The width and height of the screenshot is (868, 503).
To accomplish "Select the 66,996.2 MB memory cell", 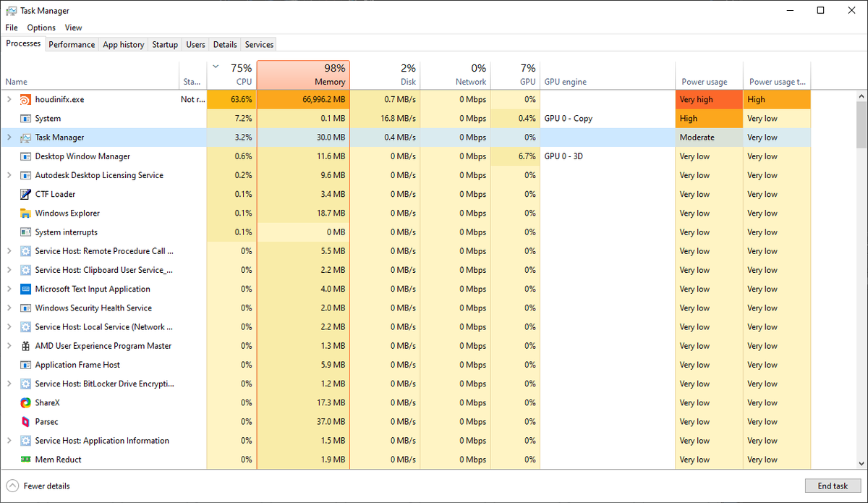I will pyautogui.click(x=303, y=99).
